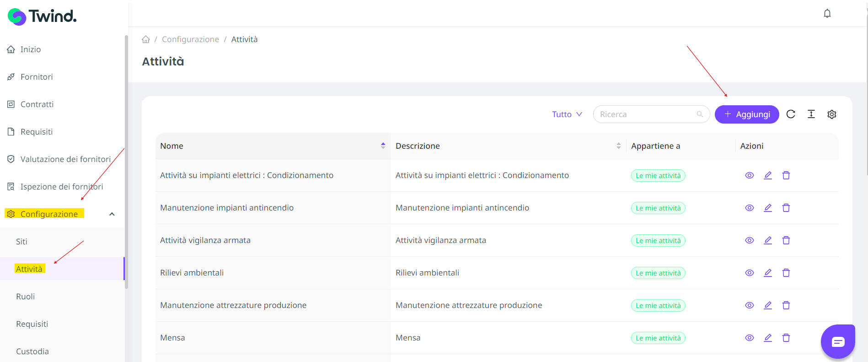Open the notifications bell icon

827,13
